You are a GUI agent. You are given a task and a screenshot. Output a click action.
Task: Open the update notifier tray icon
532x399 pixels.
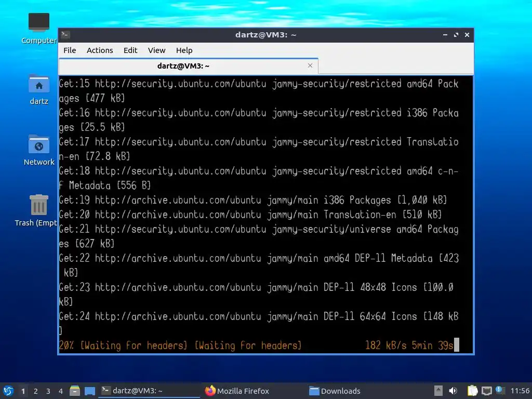tap(500, 390)
